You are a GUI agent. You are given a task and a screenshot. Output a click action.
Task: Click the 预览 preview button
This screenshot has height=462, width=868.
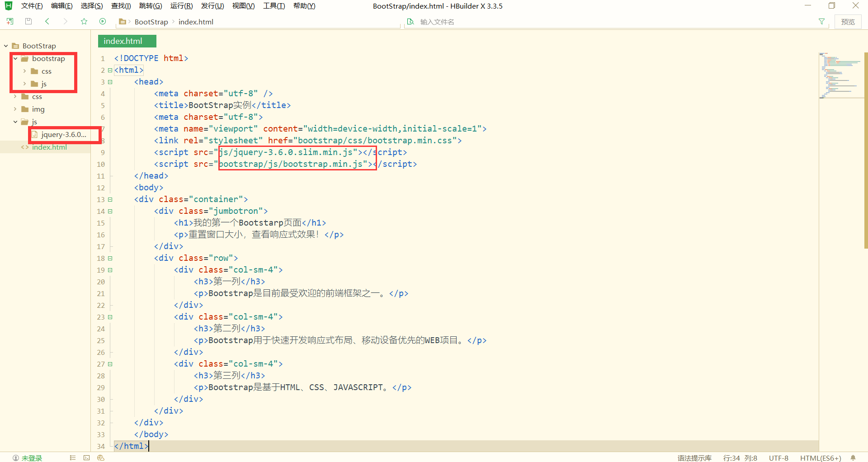coord(848,22)
